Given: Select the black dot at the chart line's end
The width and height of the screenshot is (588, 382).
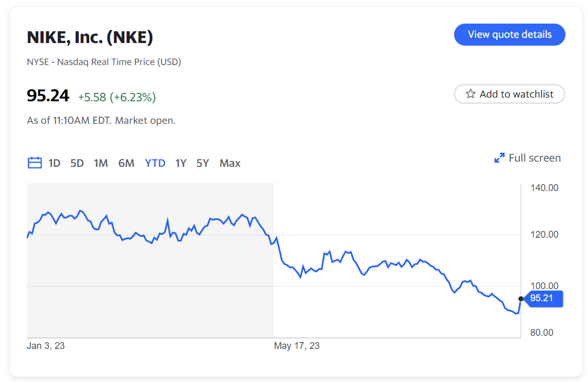Looking at the screenshot, I should [x=521, y=299].
